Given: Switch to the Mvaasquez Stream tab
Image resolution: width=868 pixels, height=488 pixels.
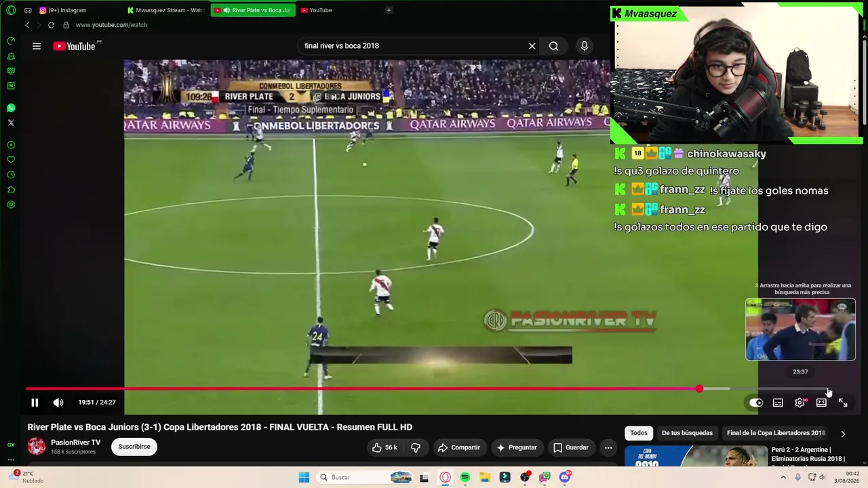Looking at the screenshot, I should click(166, 10).
